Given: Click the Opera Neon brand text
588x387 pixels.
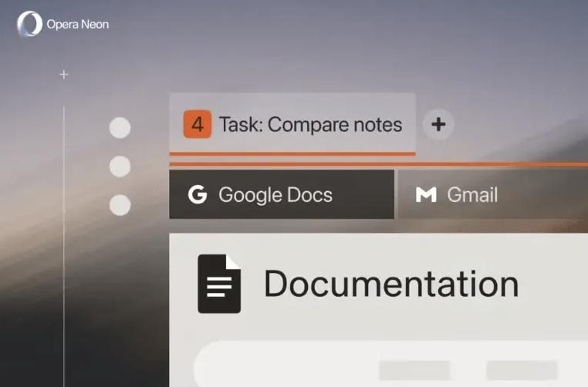Looking at the screenshot, I should [77, 25].
